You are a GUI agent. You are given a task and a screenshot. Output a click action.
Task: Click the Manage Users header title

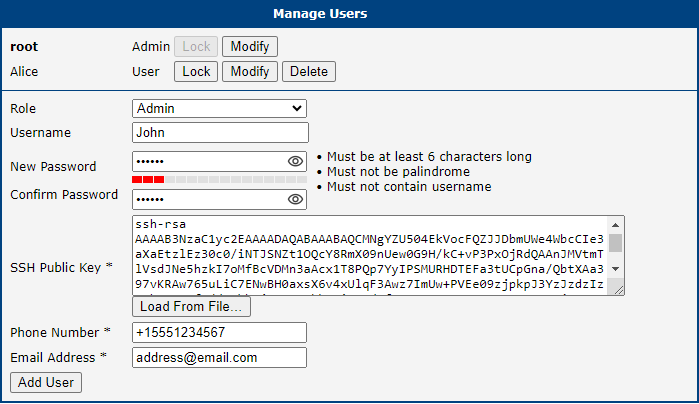point(320,13)
